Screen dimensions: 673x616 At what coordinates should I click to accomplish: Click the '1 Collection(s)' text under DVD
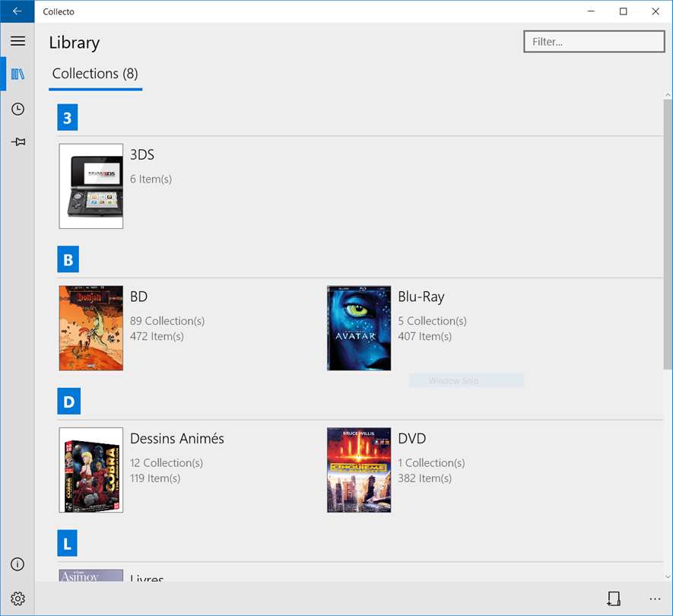click(431, 462)
